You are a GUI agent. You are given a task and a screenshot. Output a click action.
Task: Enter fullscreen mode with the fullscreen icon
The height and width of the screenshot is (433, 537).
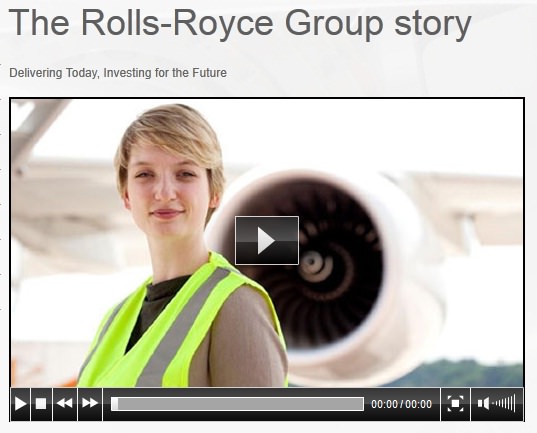pyautogui.click(x=455, y=404)
